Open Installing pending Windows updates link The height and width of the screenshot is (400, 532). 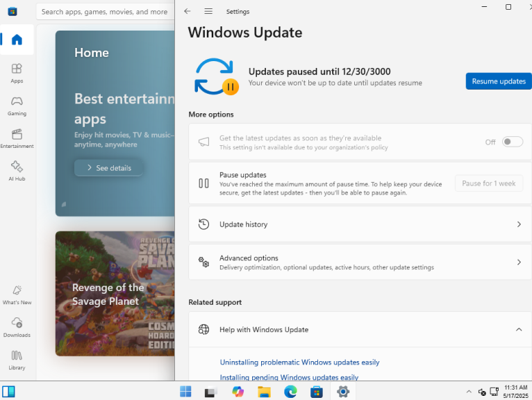pos(289,377)
